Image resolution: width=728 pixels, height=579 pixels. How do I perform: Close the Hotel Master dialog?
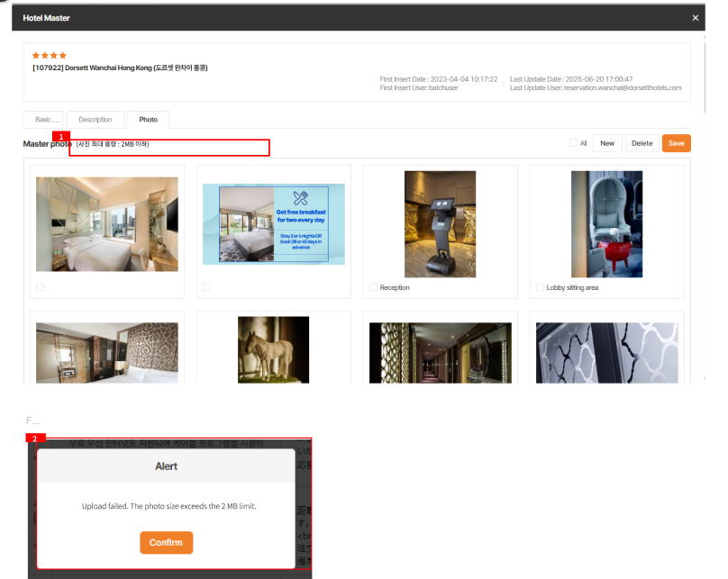tap(695, 18)
